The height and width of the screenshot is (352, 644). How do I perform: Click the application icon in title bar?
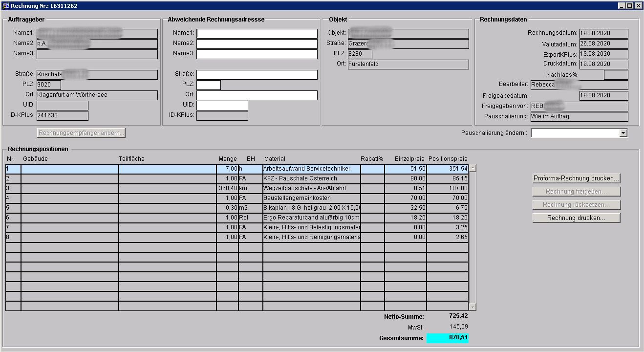coord(6,6)
